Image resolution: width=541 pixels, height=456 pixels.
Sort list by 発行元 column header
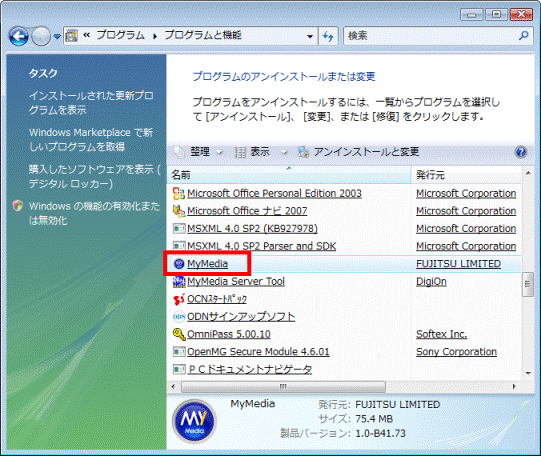tap(466, 175)
